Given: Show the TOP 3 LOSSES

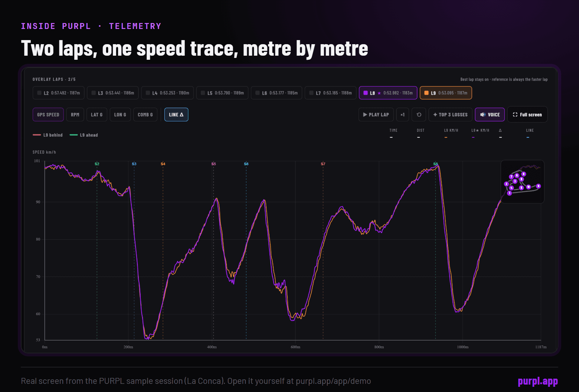Looking at the screenshot, I should [451, 115].
